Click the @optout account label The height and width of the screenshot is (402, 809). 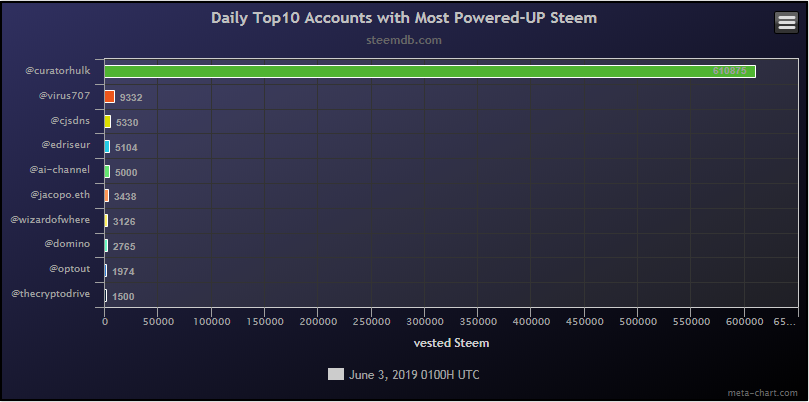(69, 269)
